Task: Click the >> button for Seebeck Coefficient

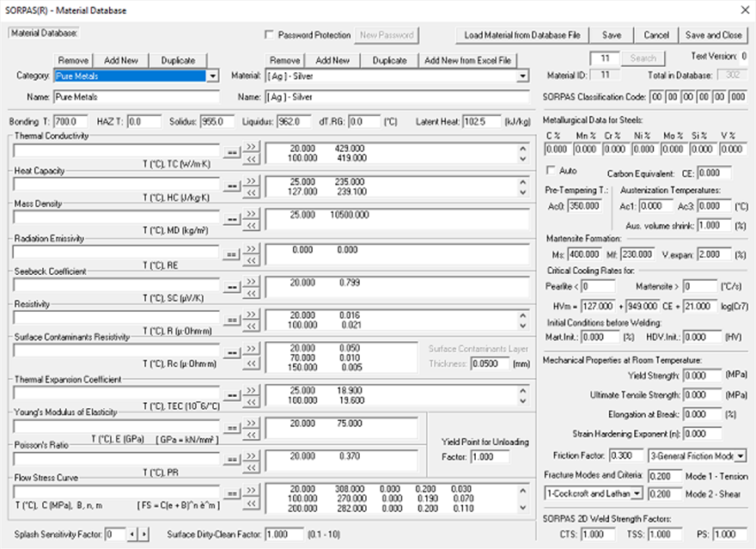Action: coord(251,281)
